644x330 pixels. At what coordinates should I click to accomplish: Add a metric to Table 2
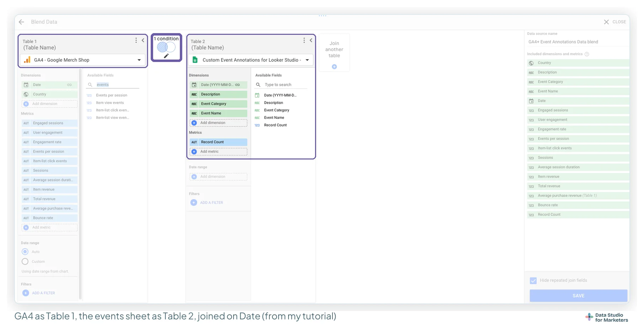click(218, 151)
